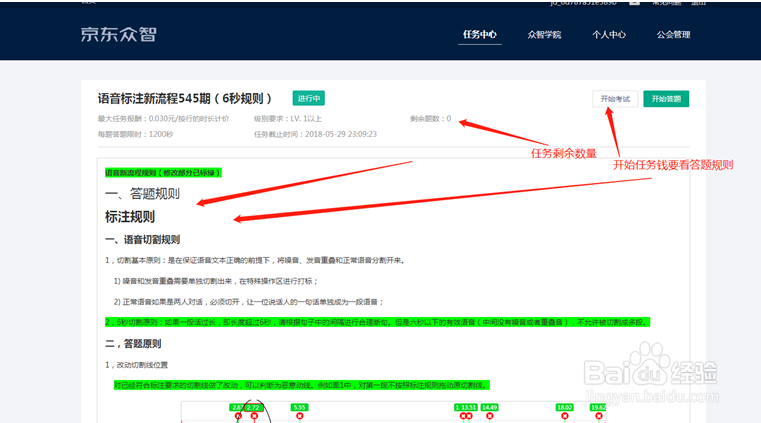Click the 一、答题规则 heading

click(142, 194)
